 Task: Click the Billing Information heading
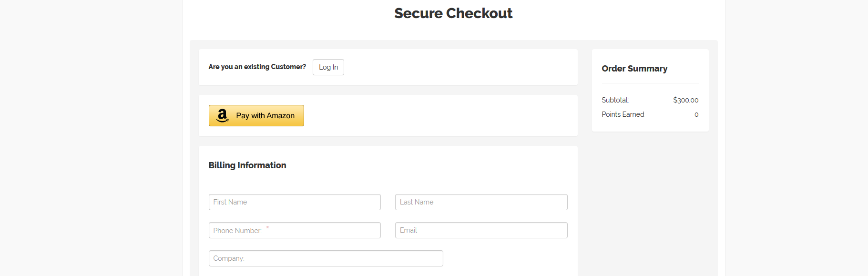click(x=247, y=165)
